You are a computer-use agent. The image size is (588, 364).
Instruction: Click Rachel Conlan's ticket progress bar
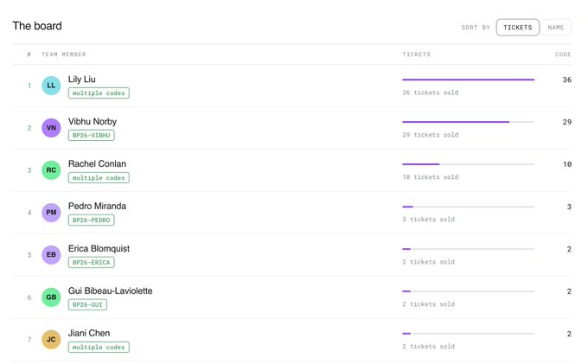[468, 164]
